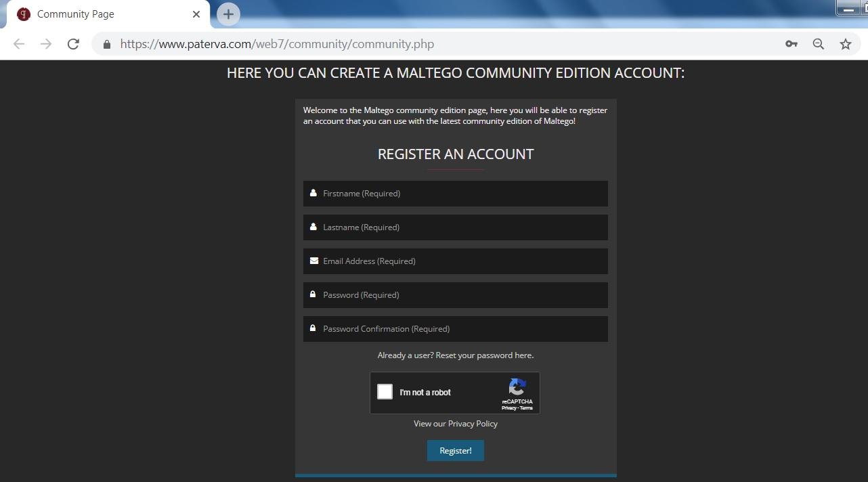Image resolution: width=868 pixels, height=482 pixels.
Task: Focus the Lastname input field
Action: click(456, 227)
